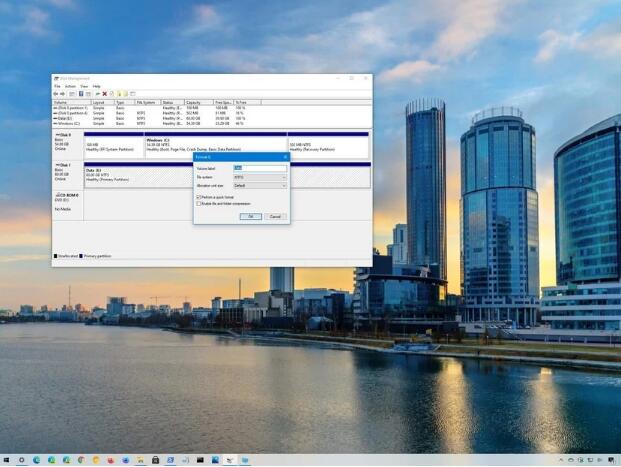
Task: Select the Data (E:) row in volume list
Action: [150, 118]
